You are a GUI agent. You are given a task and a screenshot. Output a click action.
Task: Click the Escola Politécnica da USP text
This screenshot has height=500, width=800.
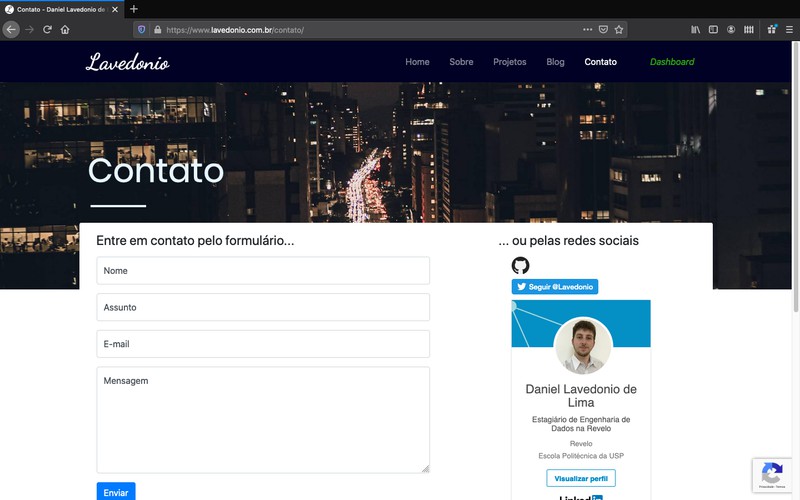pyautogui.click(x=581, y=456)
